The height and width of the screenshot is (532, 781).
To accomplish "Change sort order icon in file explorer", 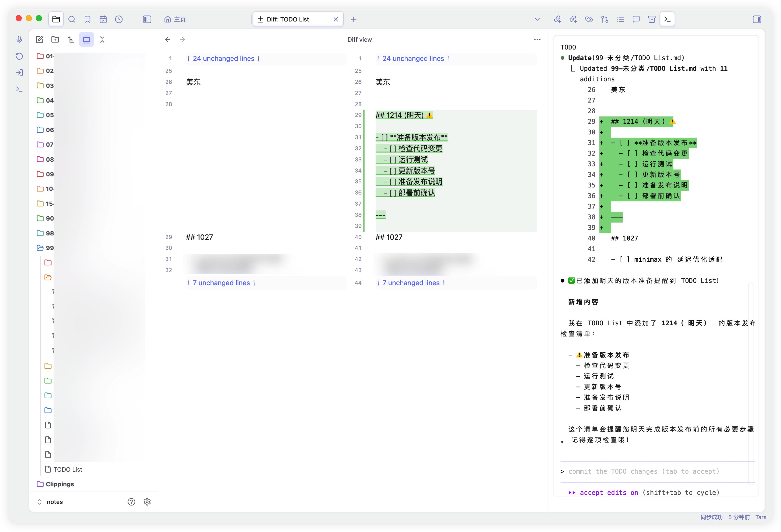I will pos(70,40).
